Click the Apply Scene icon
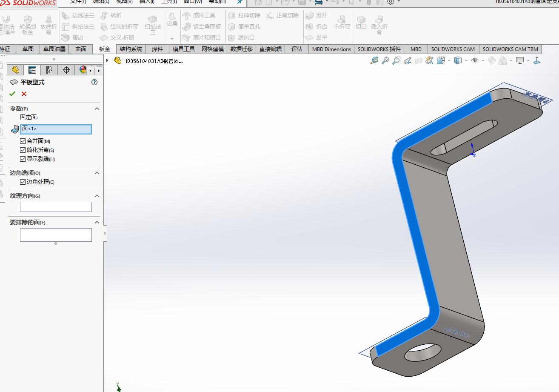Screen dimensions: 559x392 point(503,61)
